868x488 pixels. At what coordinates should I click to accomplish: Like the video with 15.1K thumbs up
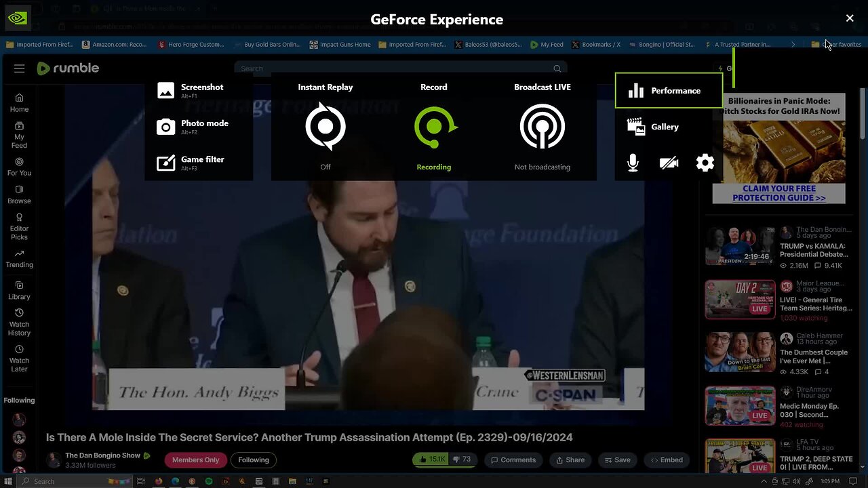tap(432, 460)
